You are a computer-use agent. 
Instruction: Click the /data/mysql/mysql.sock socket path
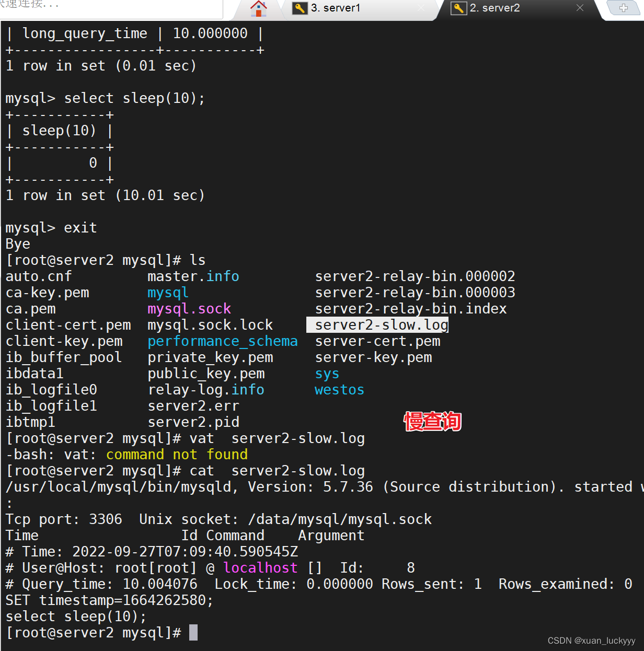(340, 519)
